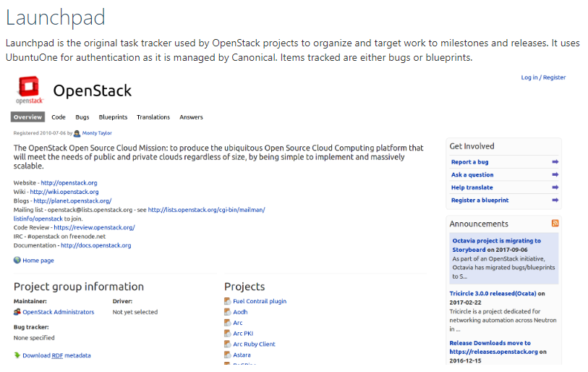Open the http://wiki.openstack.org link
This screenshot has width=588, height=372.
pos(64,192)
